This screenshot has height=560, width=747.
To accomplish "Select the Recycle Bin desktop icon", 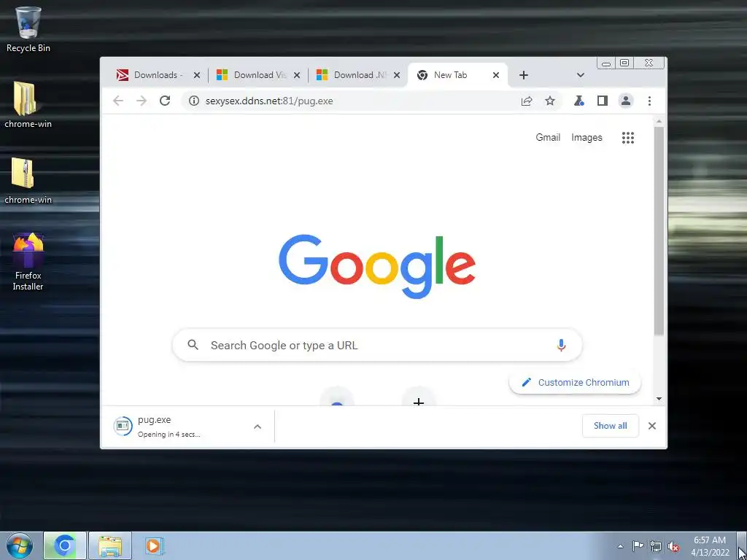I will coord(28,29).
